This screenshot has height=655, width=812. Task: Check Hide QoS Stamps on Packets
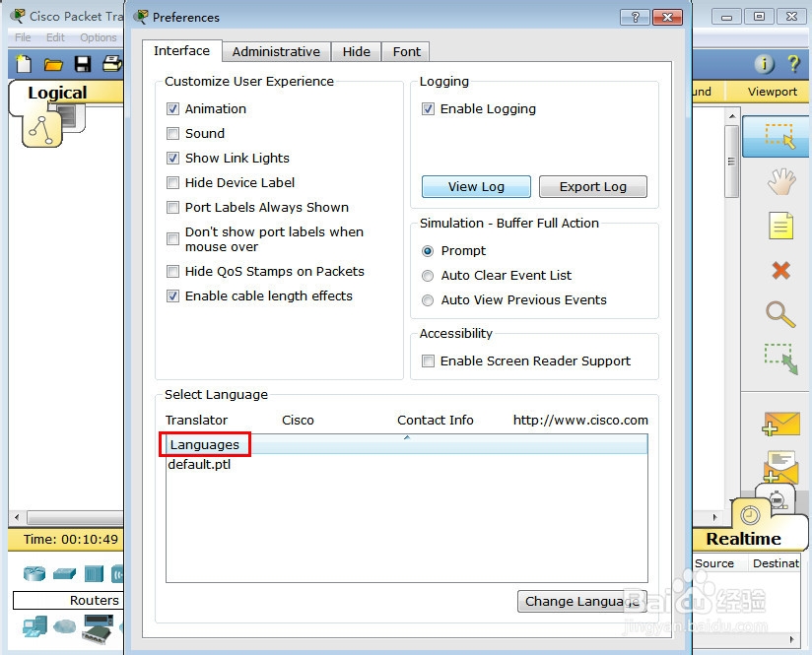pos(172,271)
